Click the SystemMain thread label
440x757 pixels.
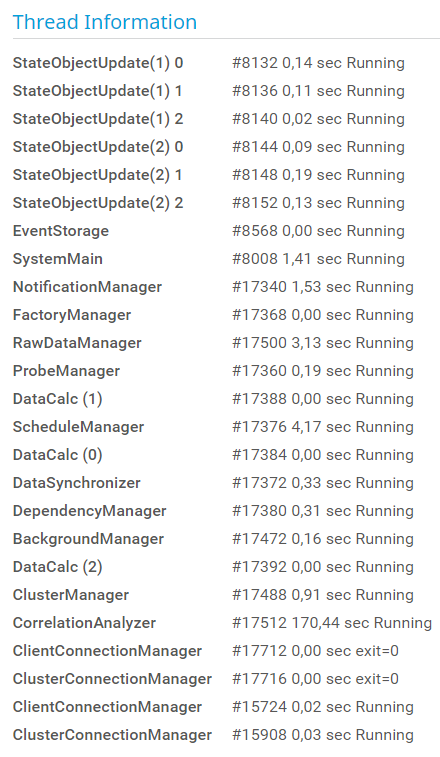click(57, 259)
